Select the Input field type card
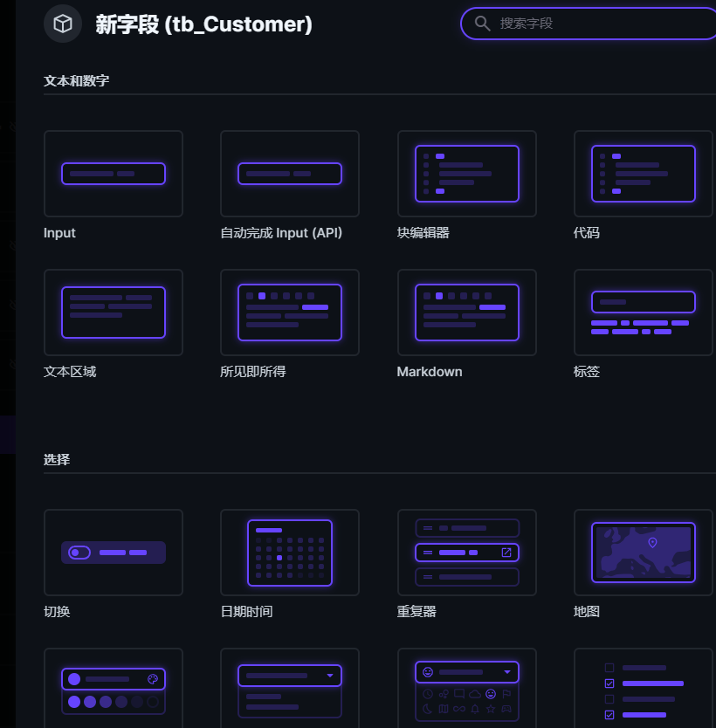This screenshot has width=716, height=728. 114,174
